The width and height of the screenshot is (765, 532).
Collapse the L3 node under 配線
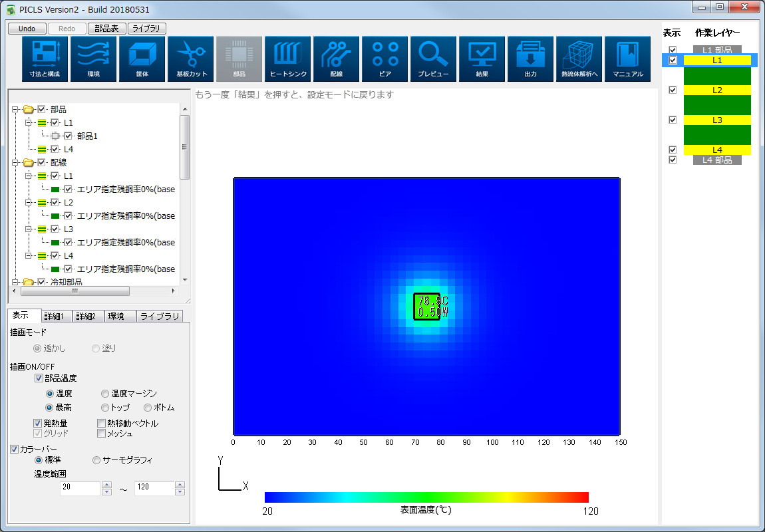29,229
